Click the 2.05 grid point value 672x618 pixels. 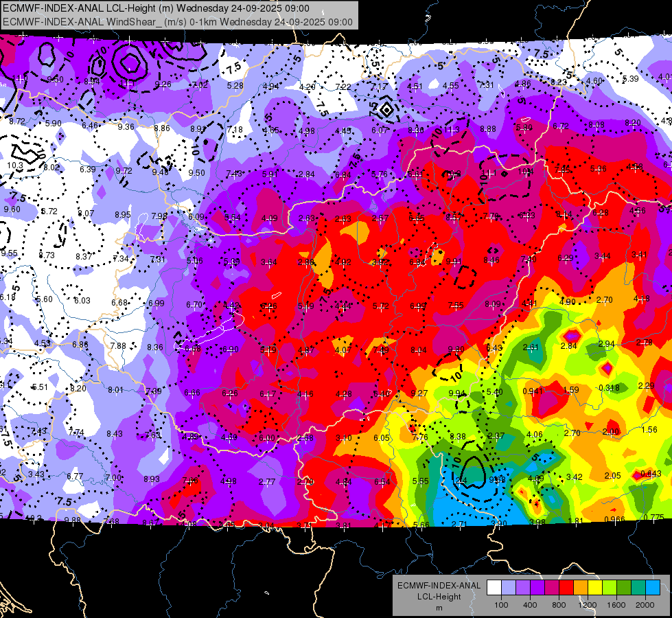(612, 475)
